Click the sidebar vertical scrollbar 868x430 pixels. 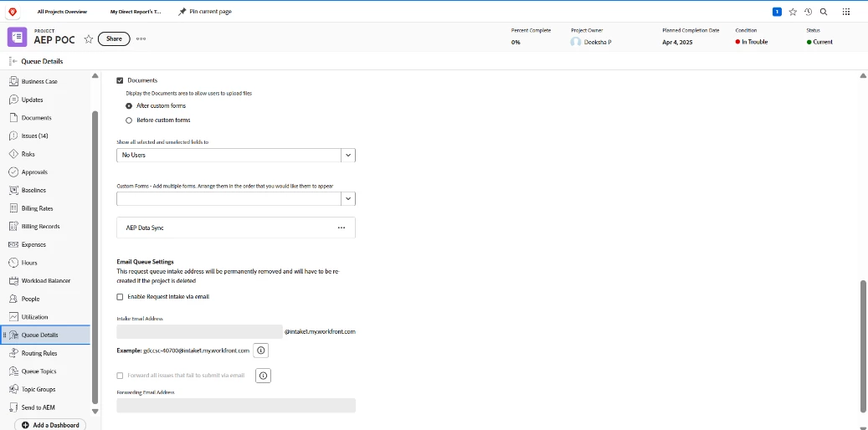95,256
